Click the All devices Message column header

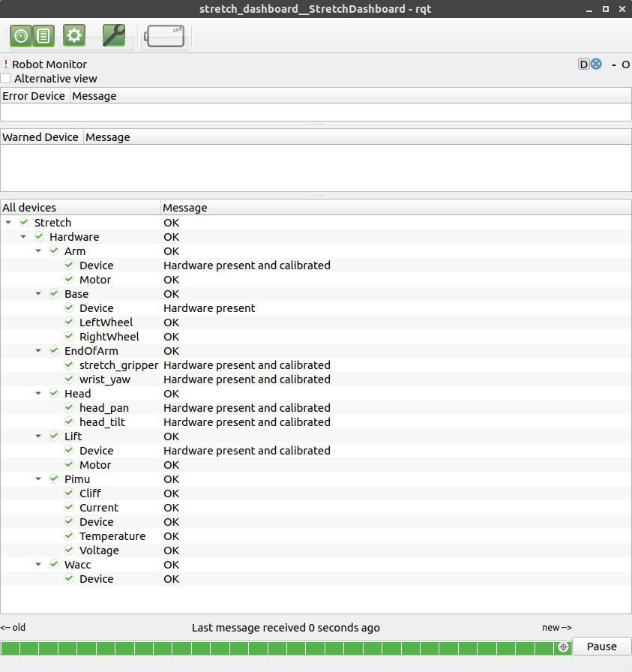(x=396, y=208)
